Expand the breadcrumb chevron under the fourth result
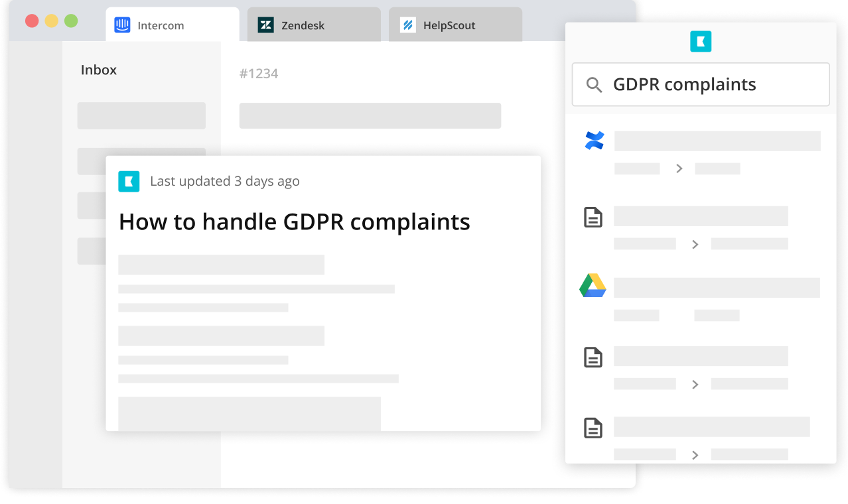 click(695, 384)
